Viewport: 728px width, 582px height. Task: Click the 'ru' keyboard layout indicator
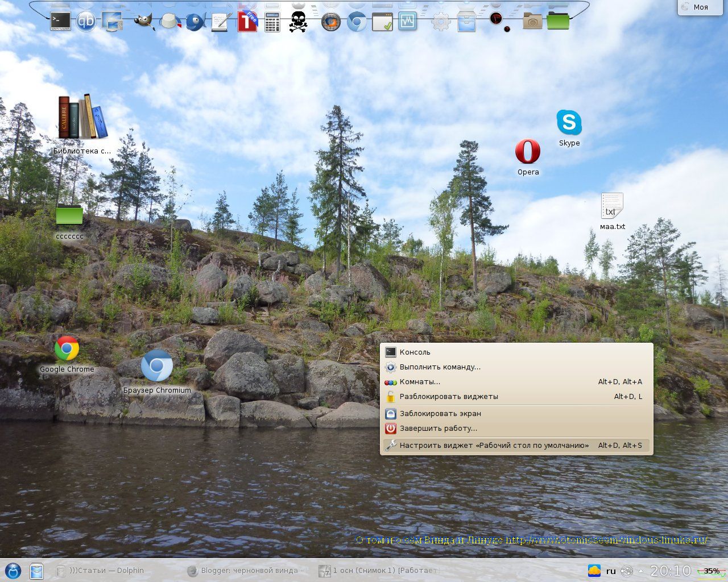pyautogui.click(x=611, y=571)
